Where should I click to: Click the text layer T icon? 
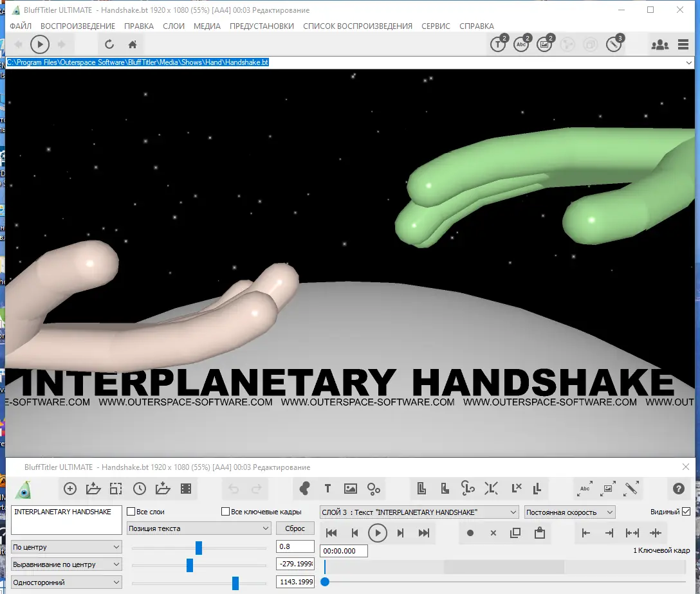click(x=327, y=489)
